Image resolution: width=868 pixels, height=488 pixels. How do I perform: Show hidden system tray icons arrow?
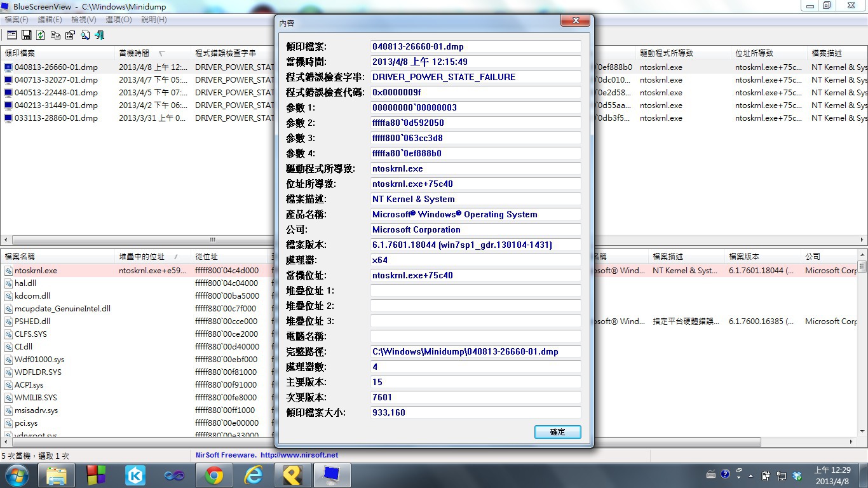pyautogui.click(x=750, y=476)
